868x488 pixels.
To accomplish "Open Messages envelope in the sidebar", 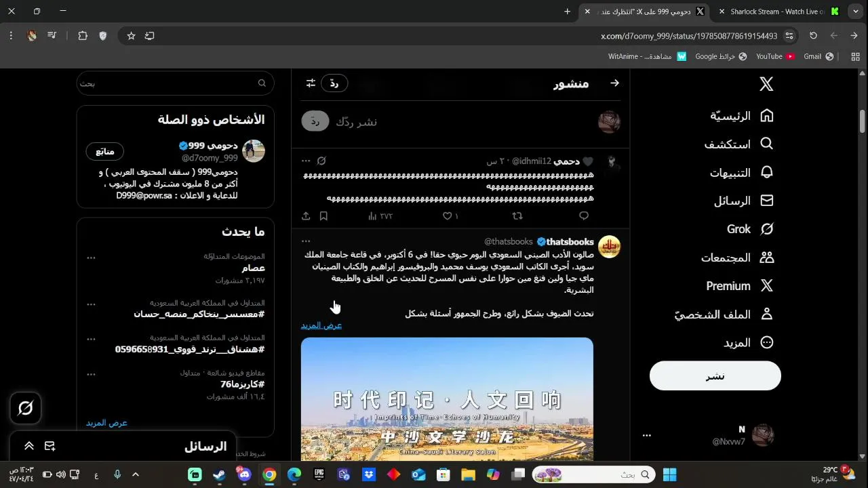I will (x=743, y=201).
